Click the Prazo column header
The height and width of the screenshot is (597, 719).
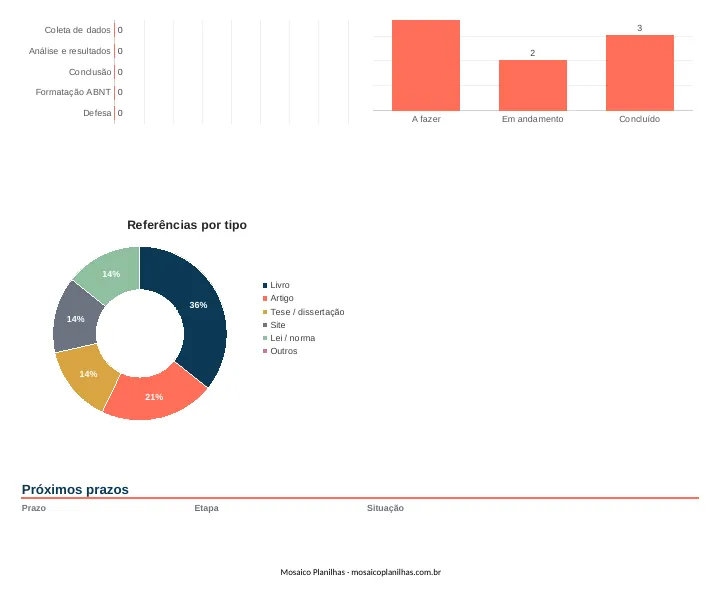point(33,508)
